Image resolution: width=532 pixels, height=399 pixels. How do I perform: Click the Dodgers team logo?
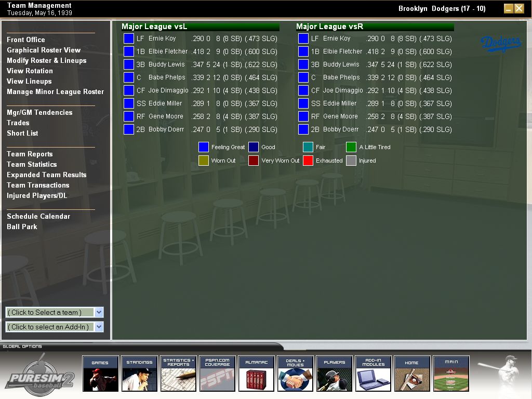501,44
